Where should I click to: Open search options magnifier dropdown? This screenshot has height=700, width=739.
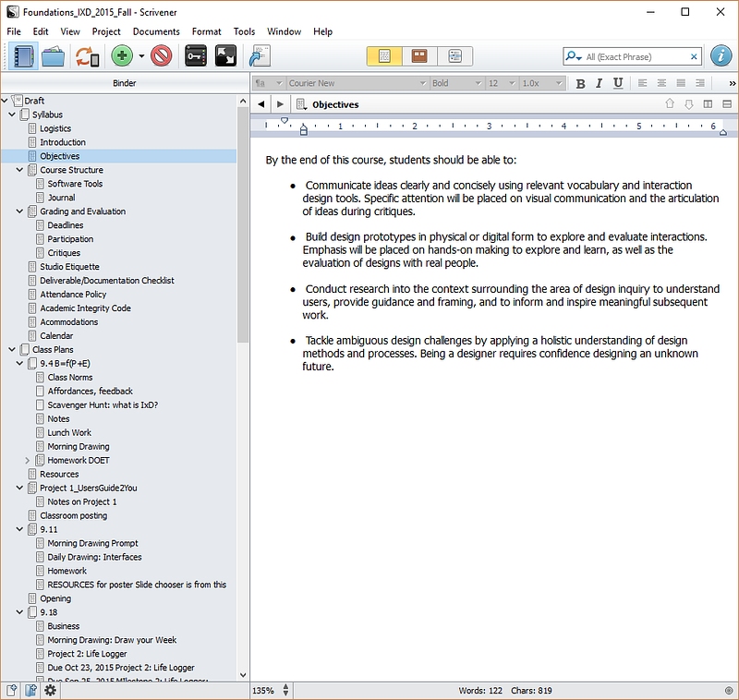tap(573, 56)
